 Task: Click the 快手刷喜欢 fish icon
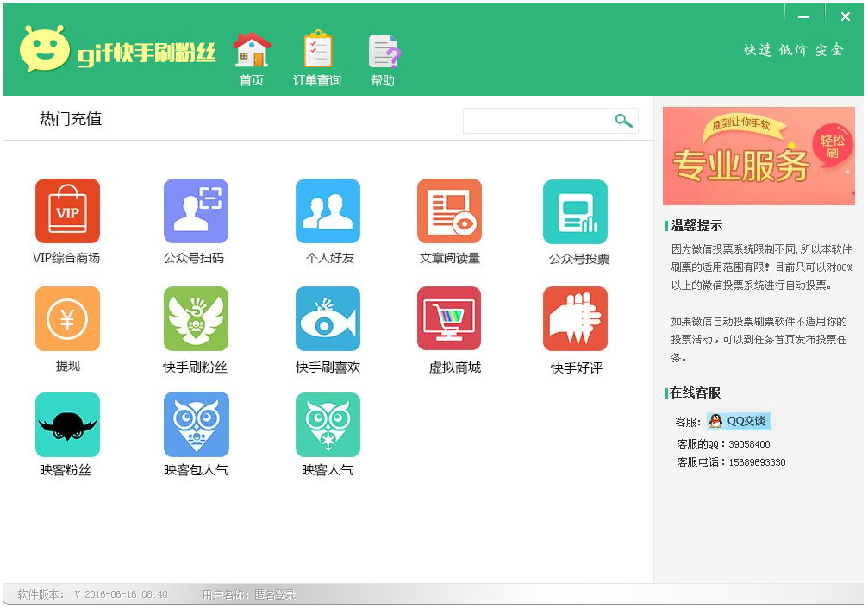click(328, 319)
